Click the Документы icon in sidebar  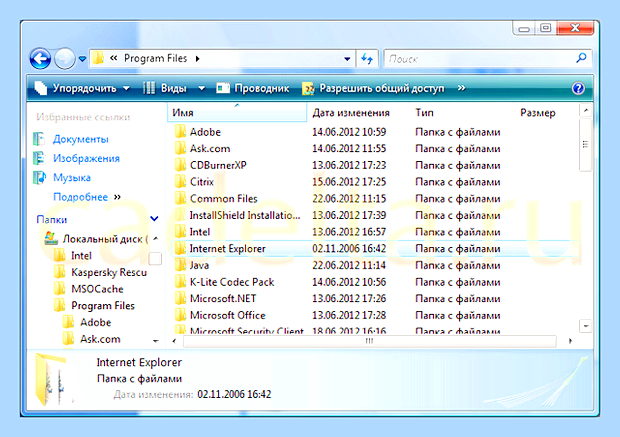pos(39,139)
